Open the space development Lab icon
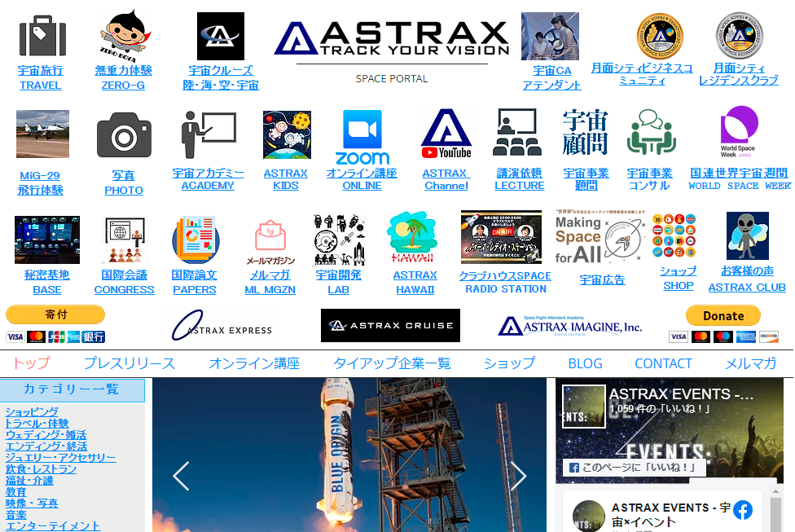The height and width of the screenshot is (532, 795). [x=339, y=240]
